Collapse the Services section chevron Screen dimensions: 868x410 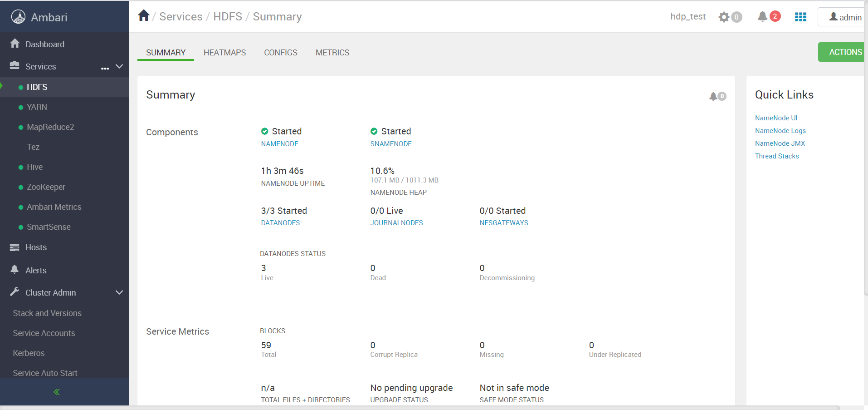tap(119, 66)
